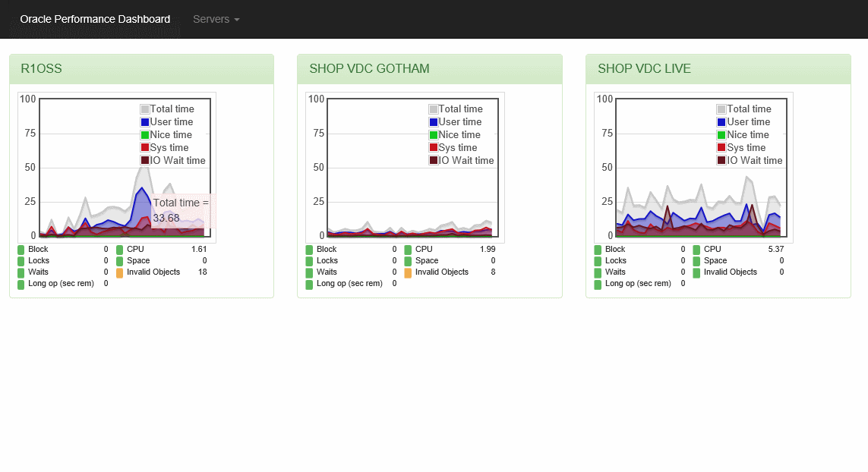The height and width of the screenshot is (472, 868).
Task: Click the SHOP VDC LIVE panel heading
Action: click(x=718, y=69)
